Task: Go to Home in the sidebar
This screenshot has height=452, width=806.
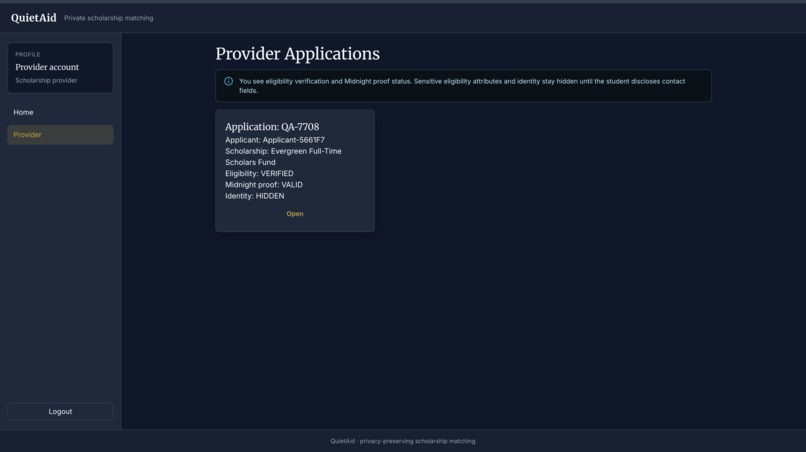Action: (60, 112)
